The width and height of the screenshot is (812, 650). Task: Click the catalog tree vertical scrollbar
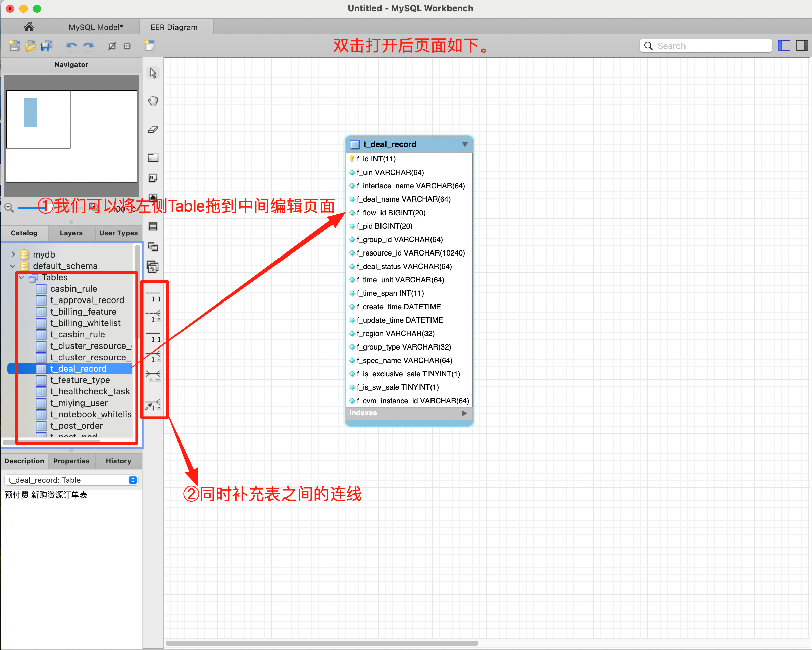[138, 292]
